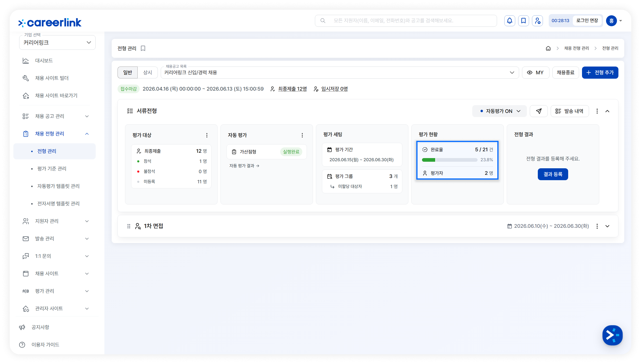Click the search magnifier icon
This screenshot has height=364, width=641.
point(323,21)
